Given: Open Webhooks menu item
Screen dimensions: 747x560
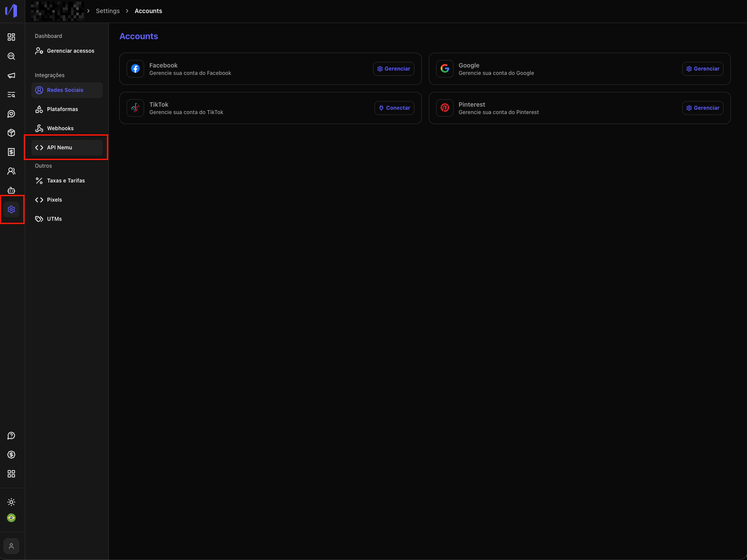Looking at the screenshot, I should 67,128.
